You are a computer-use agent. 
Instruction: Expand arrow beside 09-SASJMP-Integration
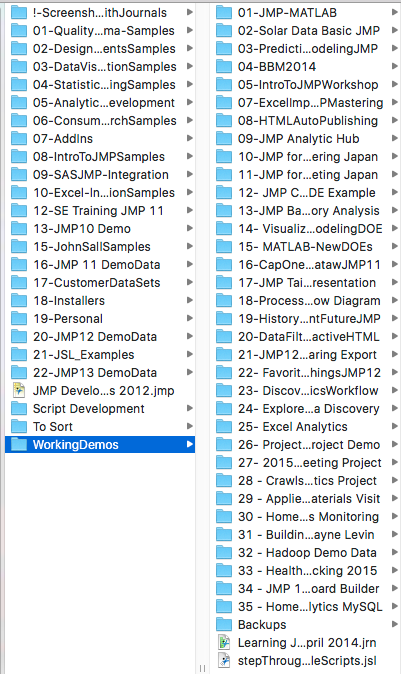pyautogui.click(x=190, y=174)
